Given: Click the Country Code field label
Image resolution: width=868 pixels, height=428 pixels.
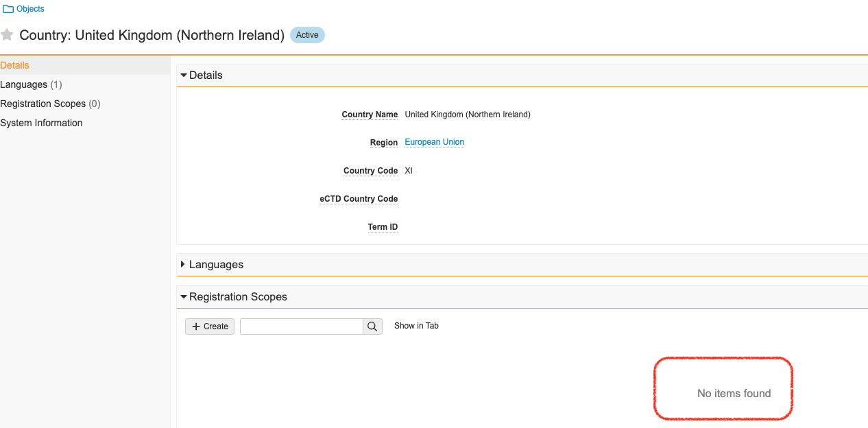Looking at the screenshot, I should tap(370, 171).
